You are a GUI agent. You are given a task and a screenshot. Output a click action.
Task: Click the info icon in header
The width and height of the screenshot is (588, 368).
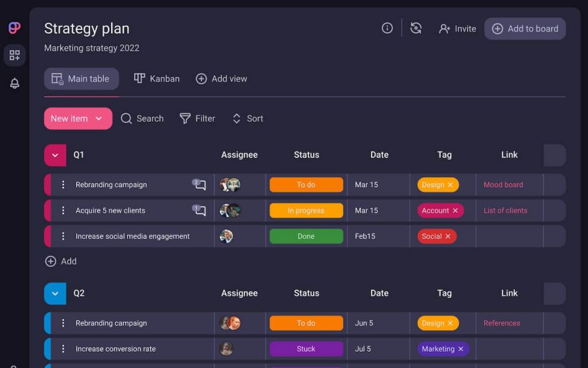click(387, 28)
